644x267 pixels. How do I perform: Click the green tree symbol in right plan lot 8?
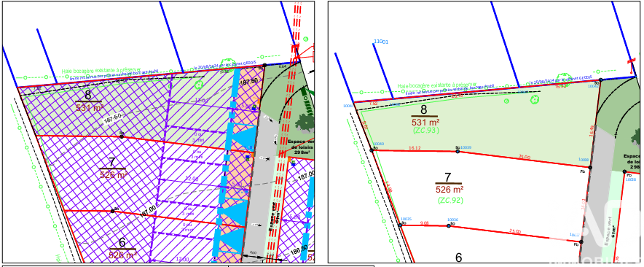534,99
